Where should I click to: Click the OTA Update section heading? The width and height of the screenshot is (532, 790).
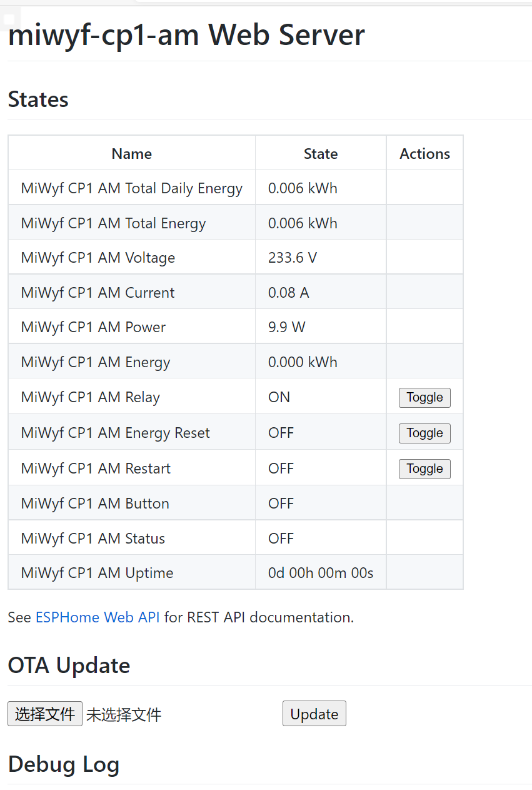(69, 666)
